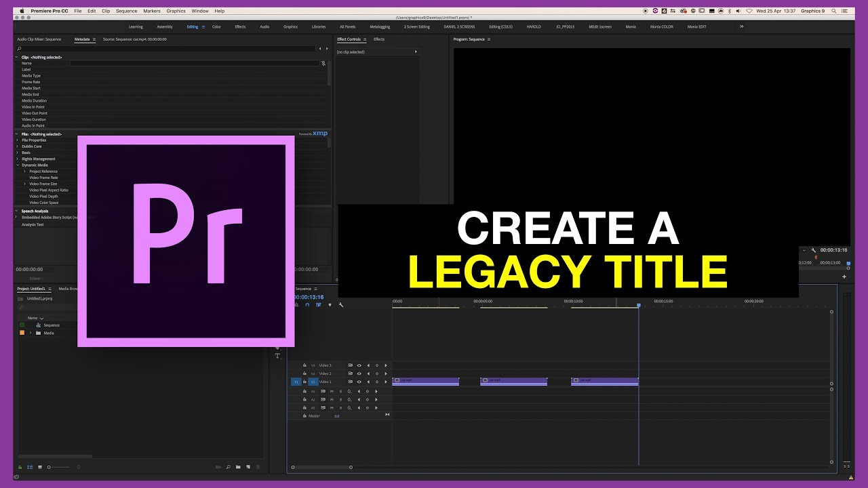Switch to the Effects panel tab

[379, 39]
